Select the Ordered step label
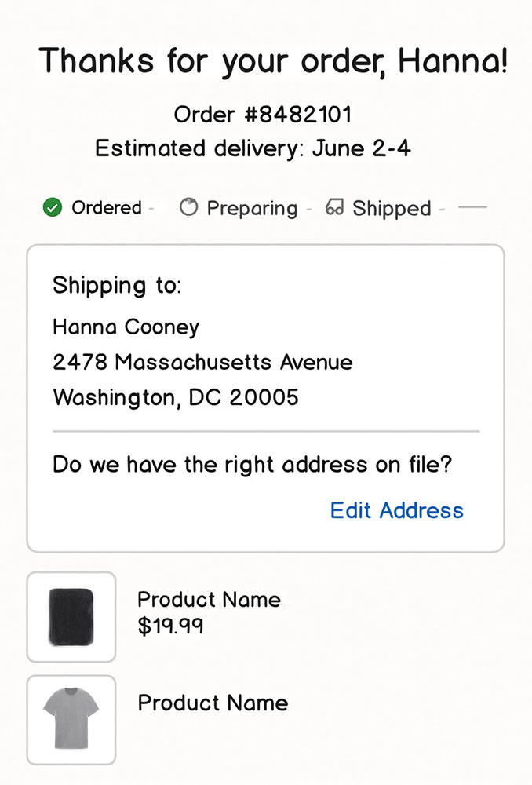This screenshot has height=785, width=532. click(106, 208)
